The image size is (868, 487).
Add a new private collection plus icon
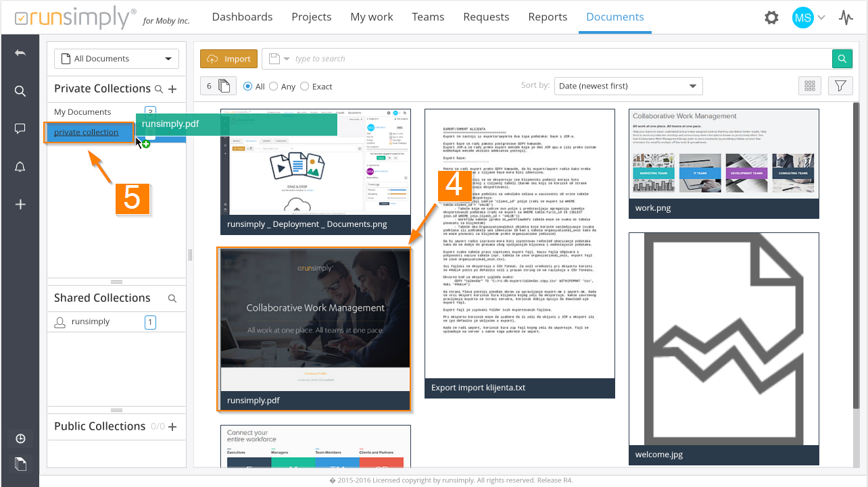[x=172, y=89]
